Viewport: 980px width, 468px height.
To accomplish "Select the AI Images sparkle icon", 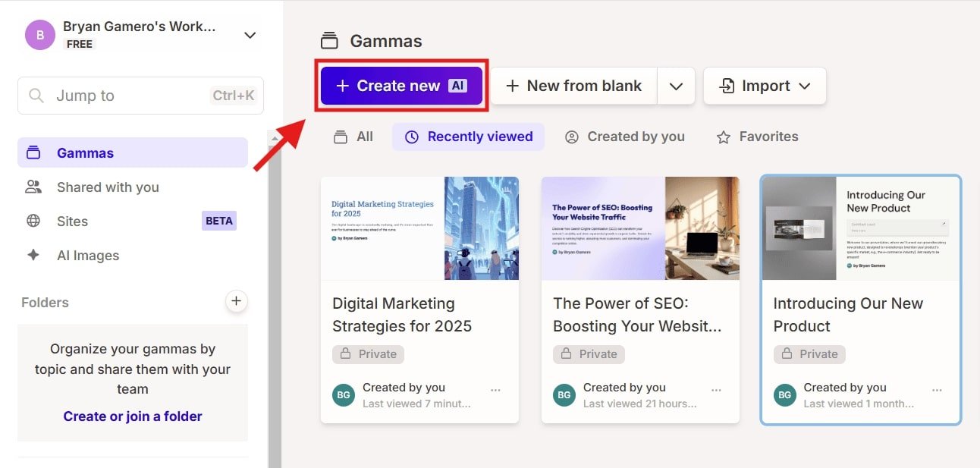I will pyautogui.click(x=35, y=255).
